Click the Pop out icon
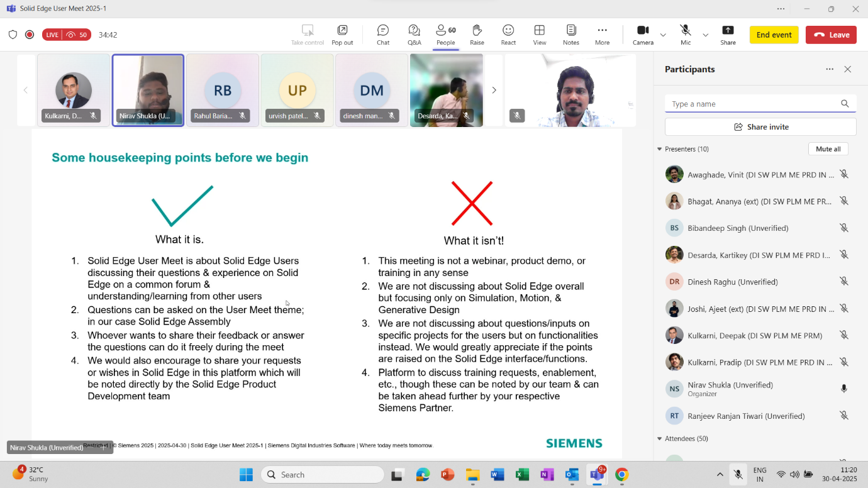The image size is (868, 488). [x=342, y=34]
